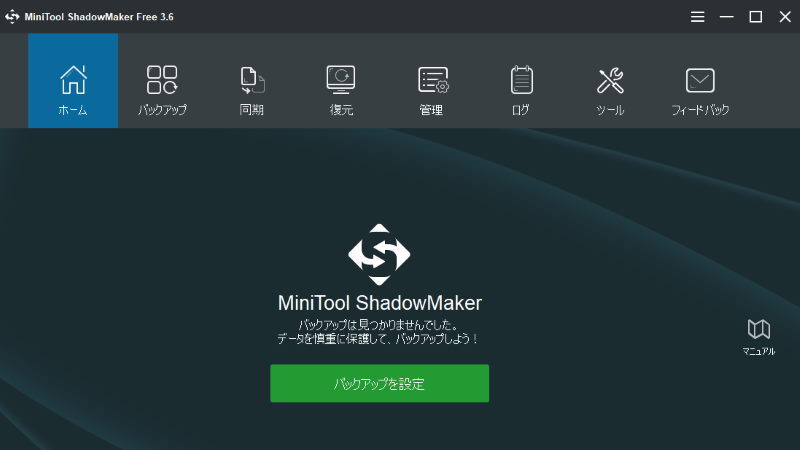Maximize the ShadowMaker window
The height and width of the screenshot is (450, 800).
pyautogui.click(x=756, y=17)
